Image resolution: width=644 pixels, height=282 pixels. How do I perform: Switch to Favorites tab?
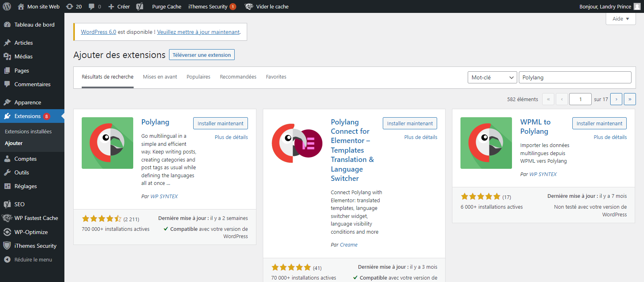[x=276, y=77]
